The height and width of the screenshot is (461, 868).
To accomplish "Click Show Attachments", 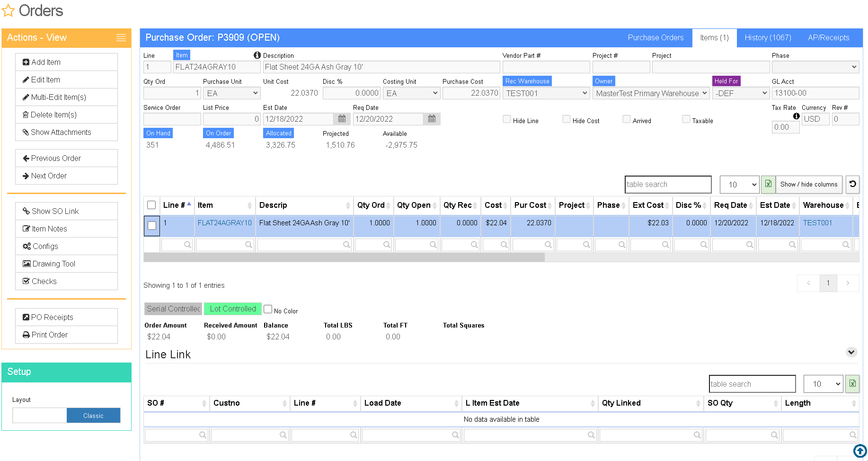I will pos(67,132).
